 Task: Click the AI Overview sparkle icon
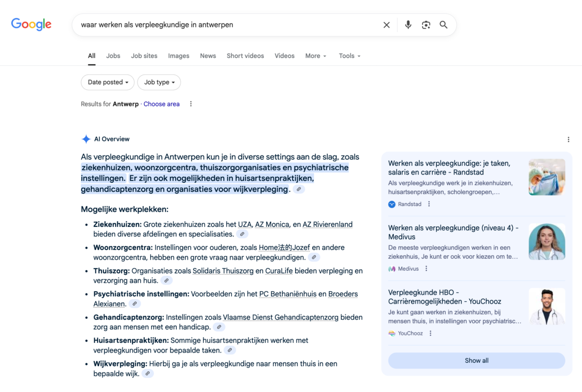coord(86,139)
